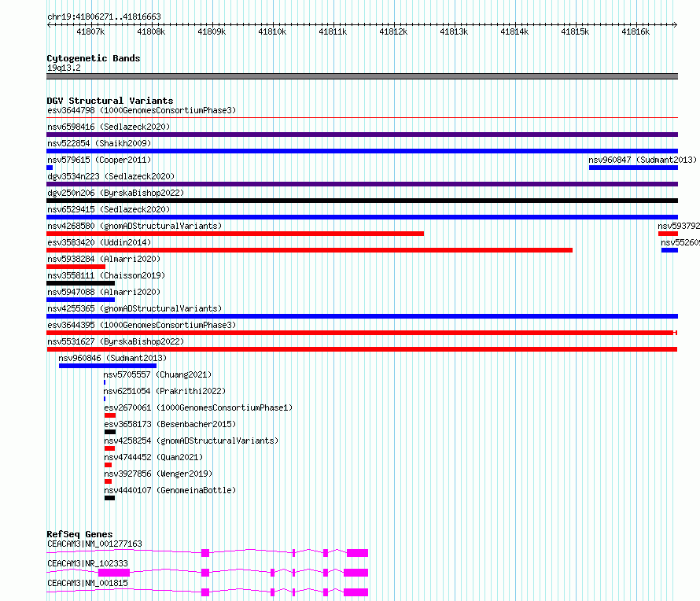Click the CEACAM3|NM_001277163 transcript label

[x=94, y=544]
